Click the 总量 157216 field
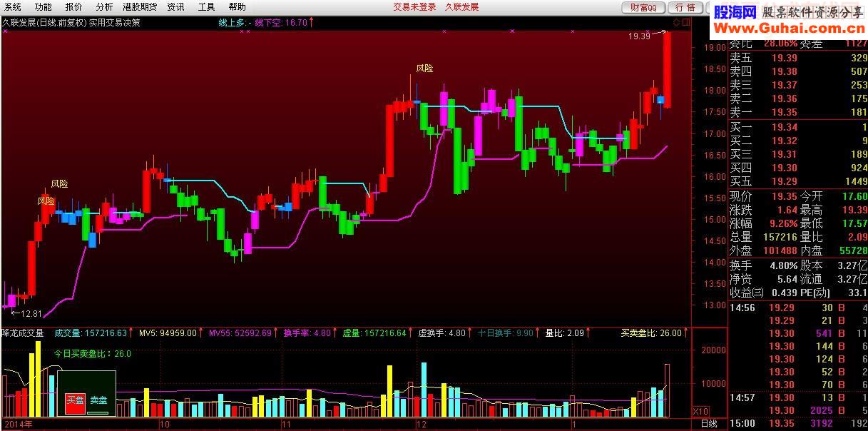This screenshot has width=868, height=431. 763,237
